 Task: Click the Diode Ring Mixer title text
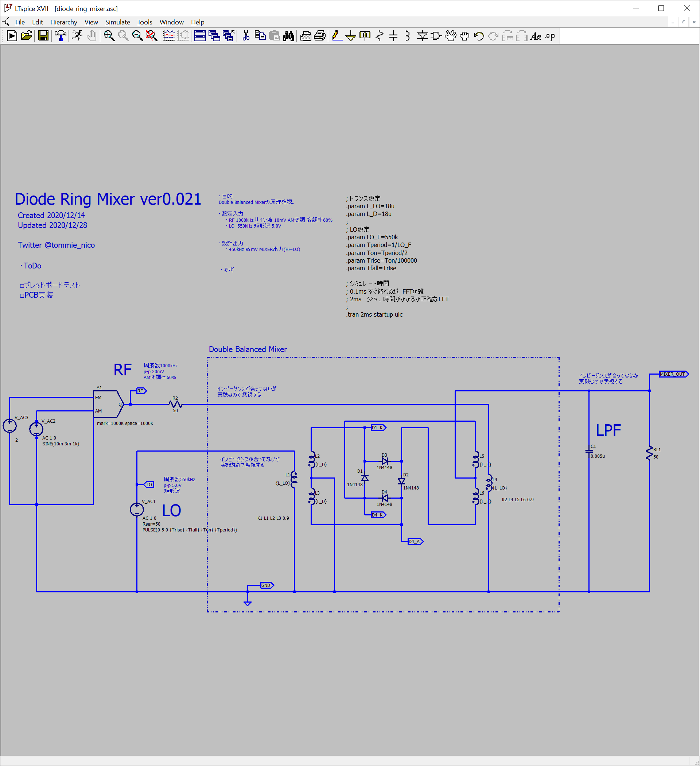point(108,199)
